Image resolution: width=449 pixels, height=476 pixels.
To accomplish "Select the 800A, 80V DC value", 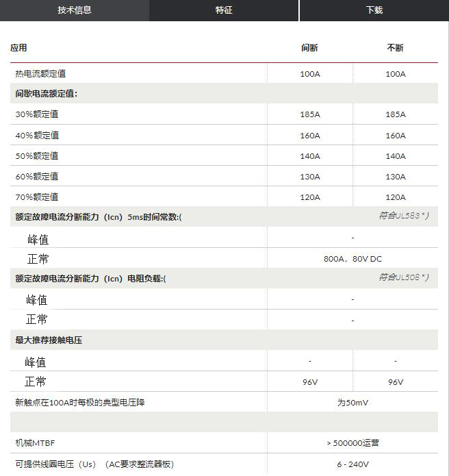I will [352, 260].
